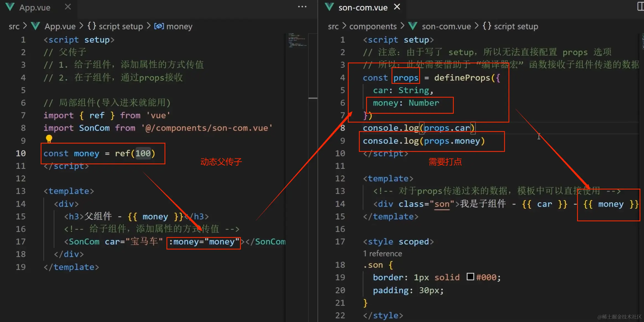Click 'defineProps' in son-com.vue

click(462, 78)
